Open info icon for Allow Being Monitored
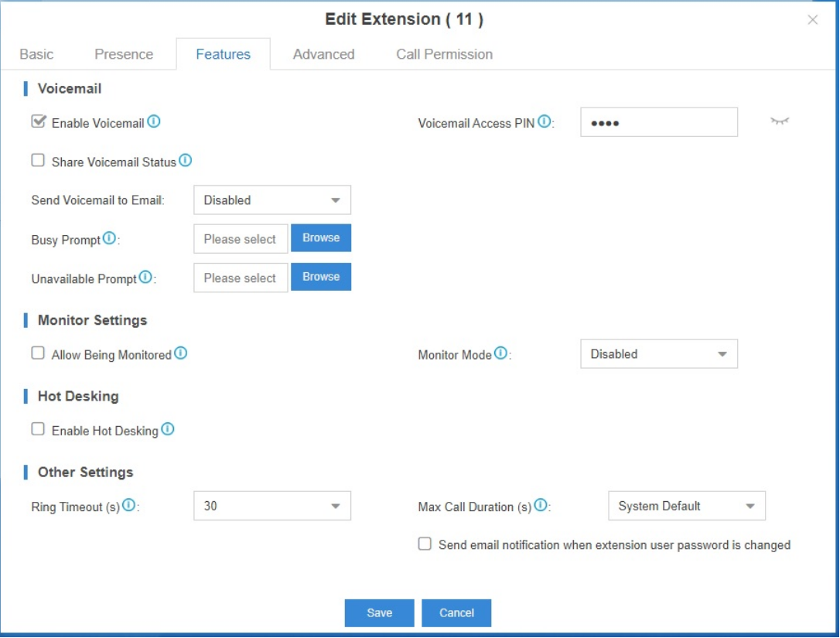This screenshot has height=638, width=840. coord(181,353)
